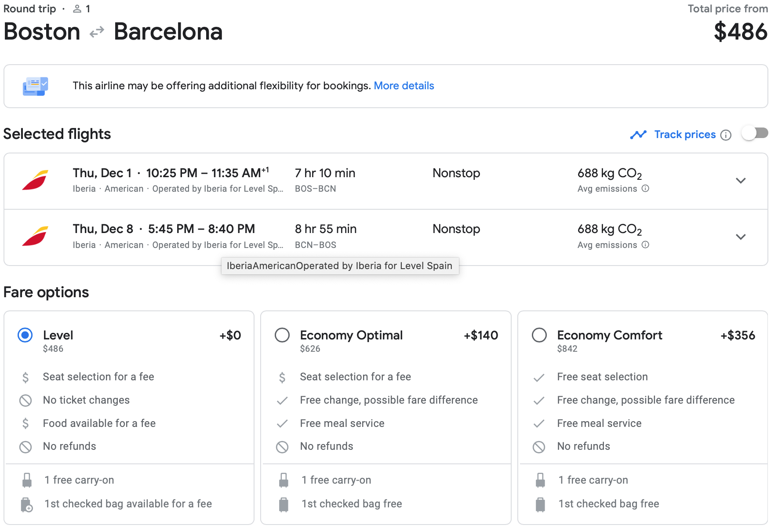Click the flexible booking ticket icon
The width and height of the screenshot is (778, 532).
pos(35,86)
